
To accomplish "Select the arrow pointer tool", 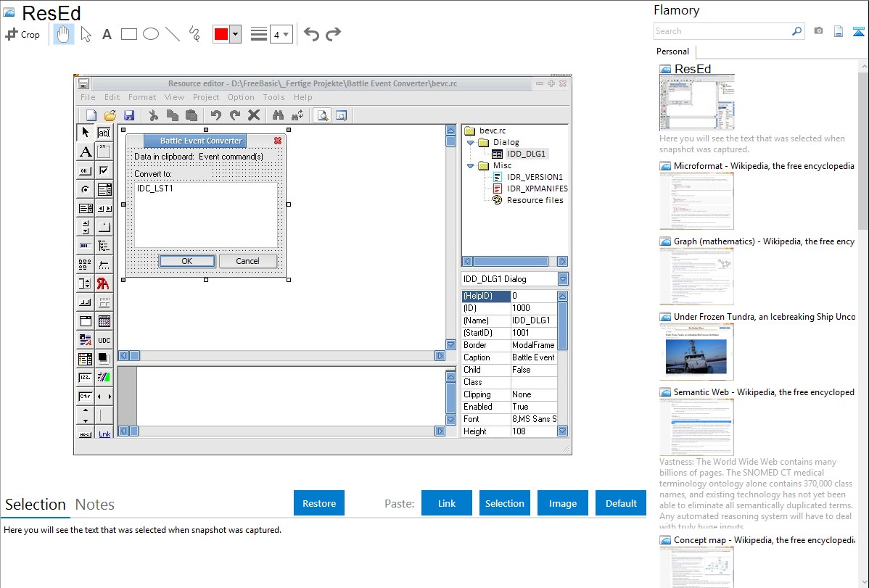I will point(86,34).
